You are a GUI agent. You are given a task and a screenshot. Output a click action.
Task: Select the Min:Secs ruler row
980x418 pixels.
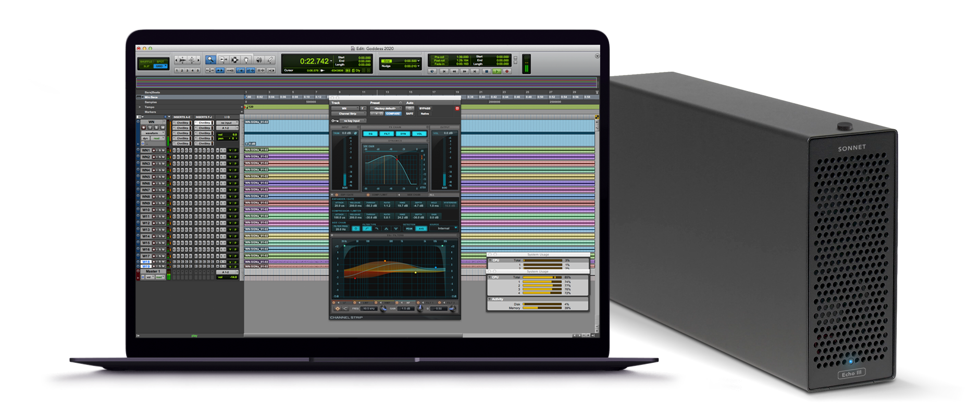[x=151, y=97]
